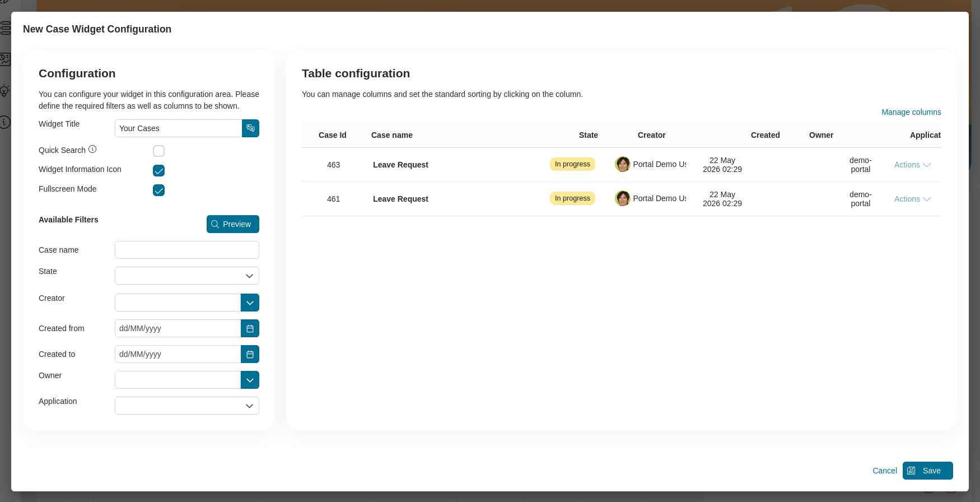Sort by the Owner column header
The image size is (980, 502).
[x=822, y=135]
